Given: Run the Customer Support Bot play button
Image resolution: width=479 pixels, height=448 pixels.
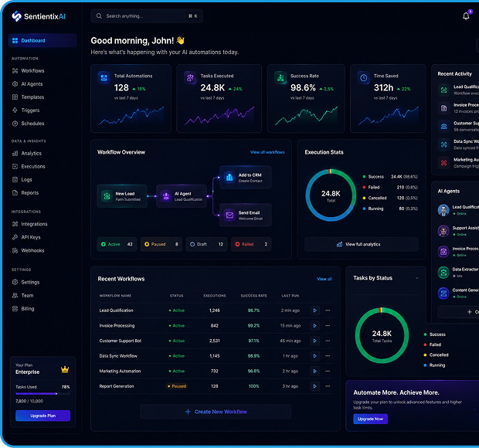Looking at the screenshot, I should tap(314, 341).
